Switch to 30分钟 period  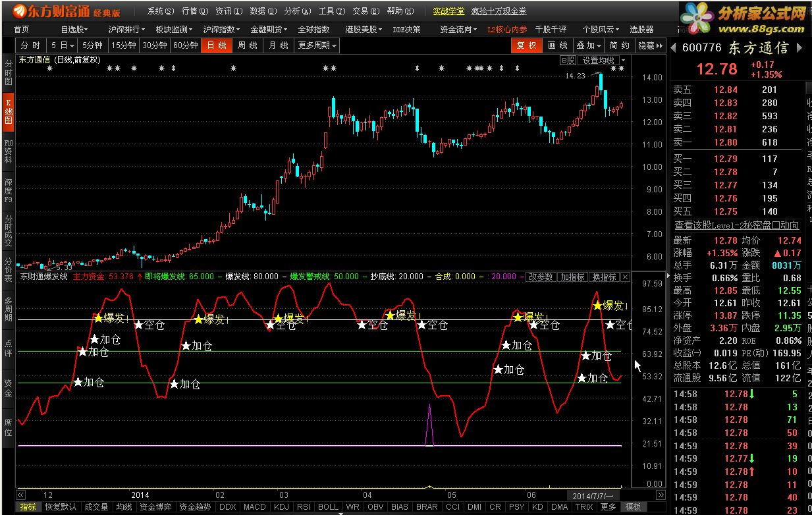tap(155, 45)
